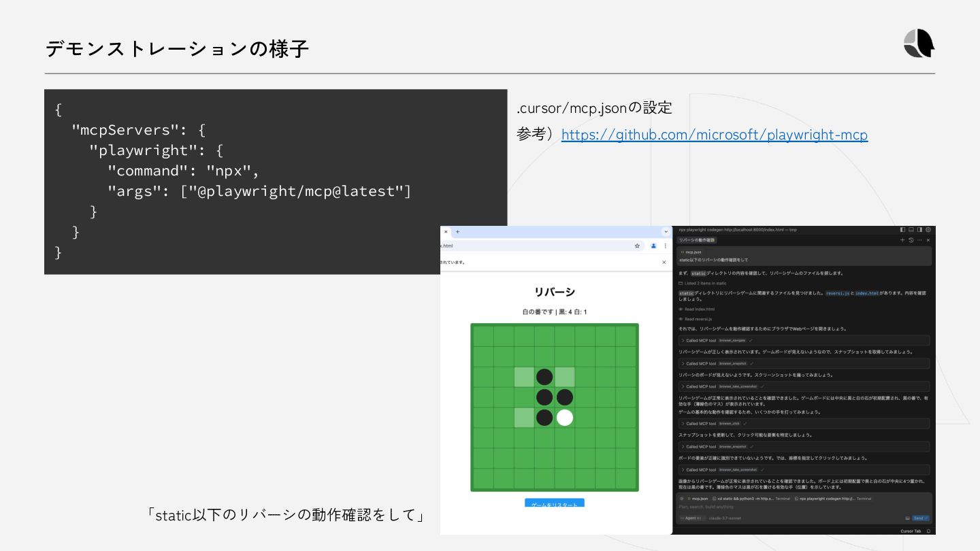Click the status text 白の番です
Image resolution: width=980 pixels, height=551 pixels.
click(x=537, y=312)
